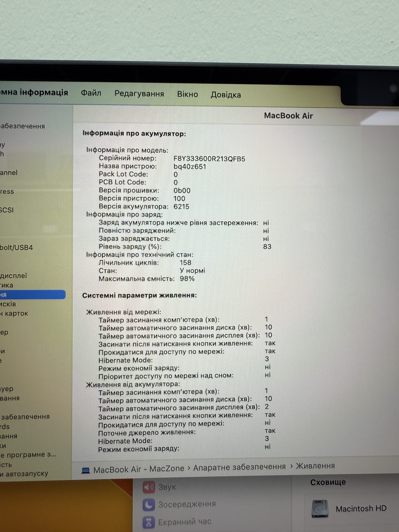Select sidebar item ending in дисплеї
Screen dimensions: 399x532
[14, 276]
